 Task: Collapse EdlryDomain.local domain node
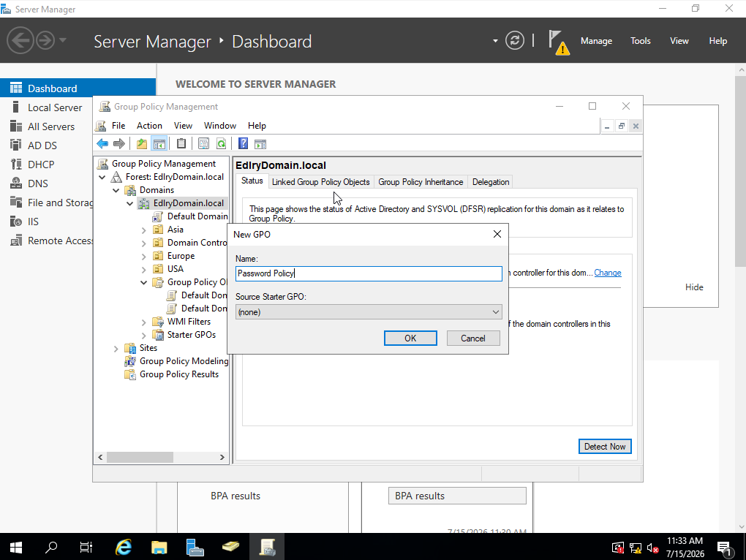pos(130,203)
